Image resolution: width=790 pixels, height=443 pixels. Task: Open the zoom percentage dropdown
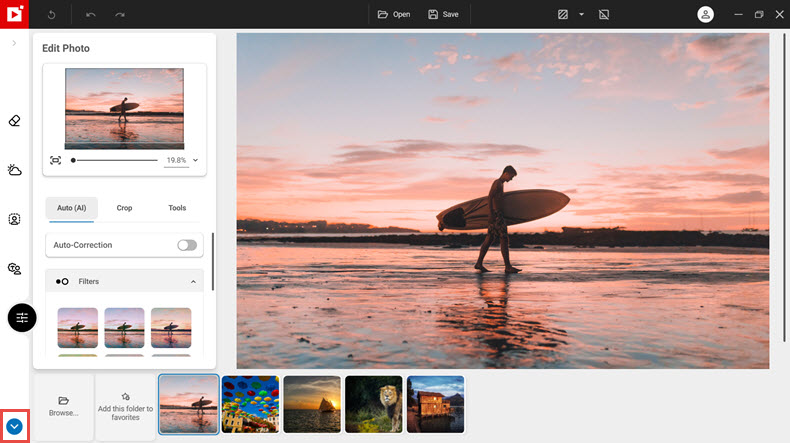tap(195, 160)
